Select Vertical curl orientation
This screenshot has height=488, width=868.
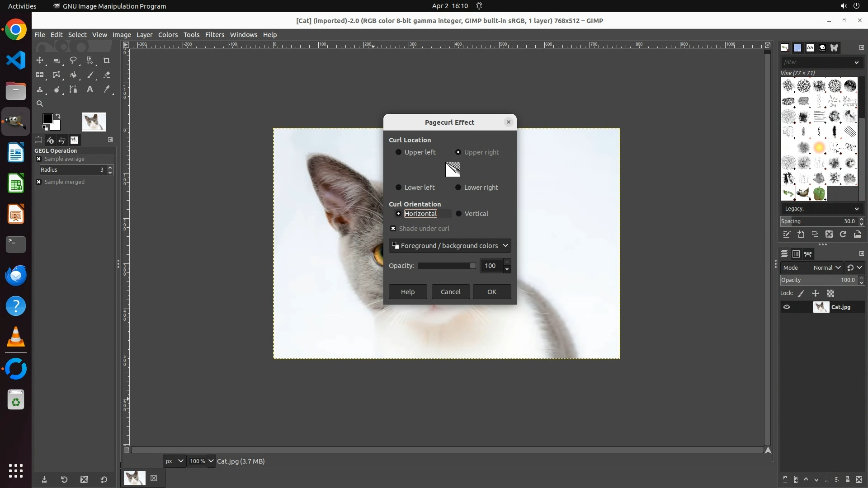[458, 214]
